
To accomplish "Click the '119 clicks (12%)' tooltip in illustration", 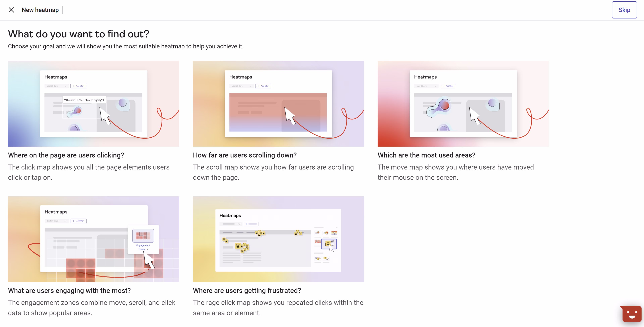I will [84, 100].
